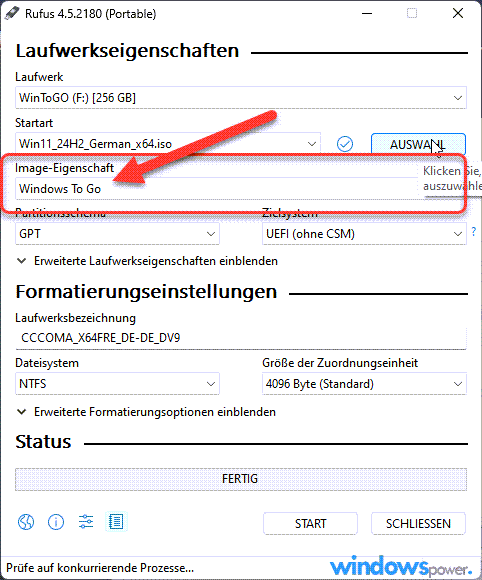Open the Startart ISO selection dropdown
Screen dimensions: 482x580
[x=168, y=144]
